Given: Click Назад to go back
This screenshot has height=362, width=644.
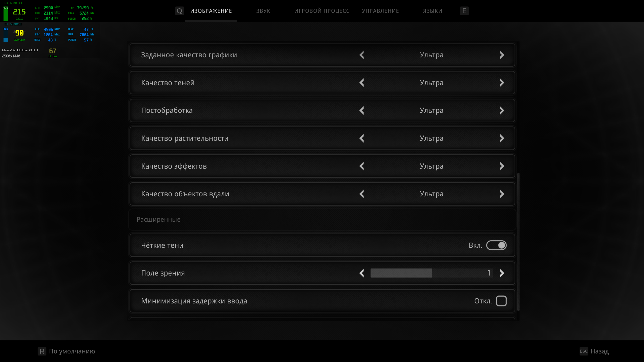Looking at the screenshot, I should [x=599, y=351].
